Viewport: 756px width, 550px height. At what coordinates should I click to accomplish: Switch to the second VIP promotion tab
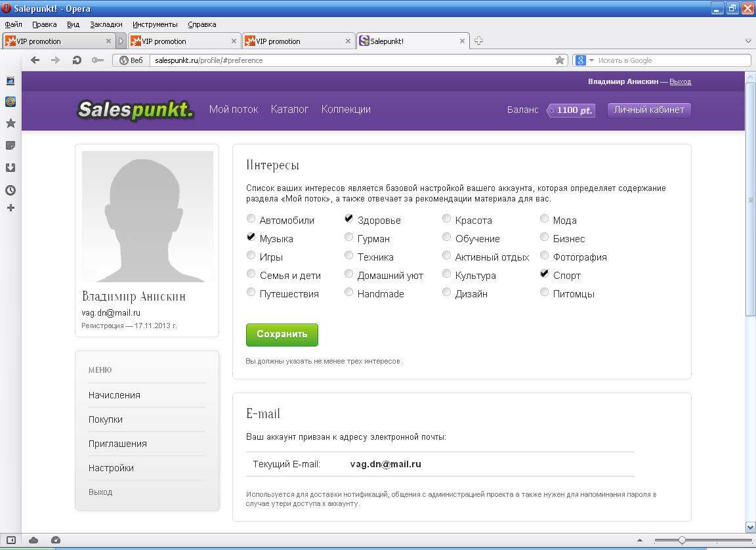[x=184, y=41]
